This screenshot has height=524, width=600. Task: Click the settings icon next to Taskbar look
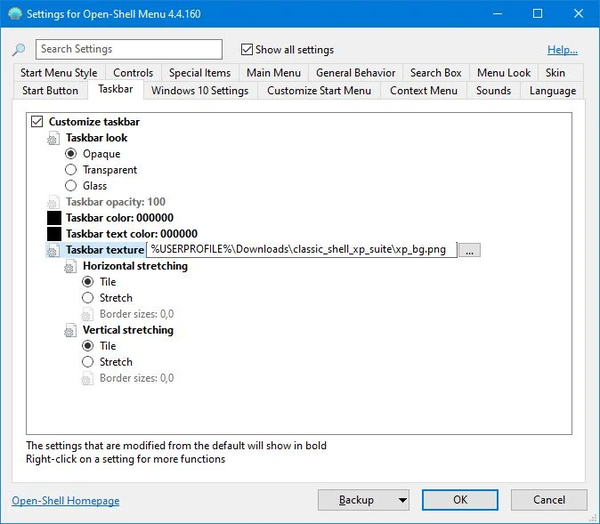tap(54, 138)
